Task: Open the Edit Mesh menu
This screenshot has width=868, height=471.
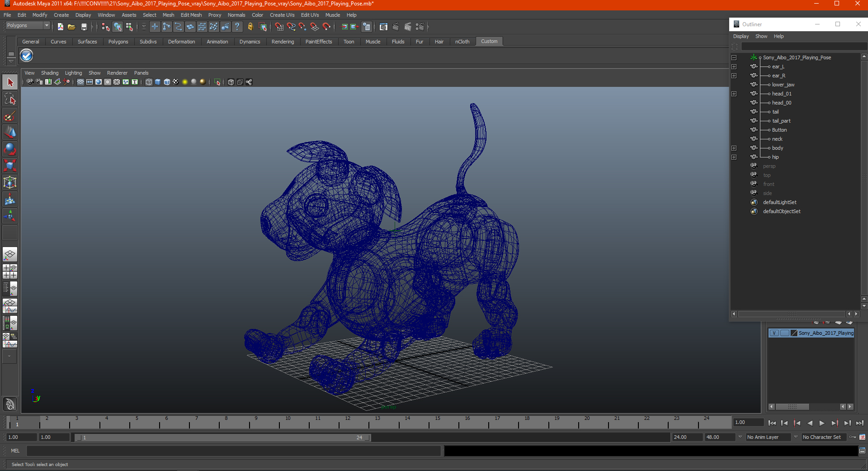Action: (191, 15)
